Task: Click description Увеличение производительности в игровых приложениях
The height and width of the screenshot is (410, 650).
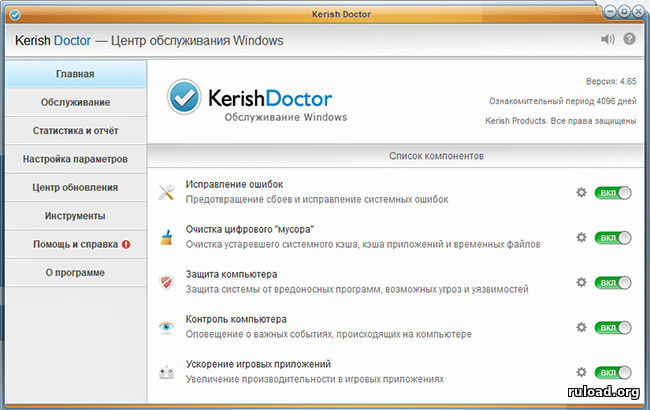Action: click(315, 379)
